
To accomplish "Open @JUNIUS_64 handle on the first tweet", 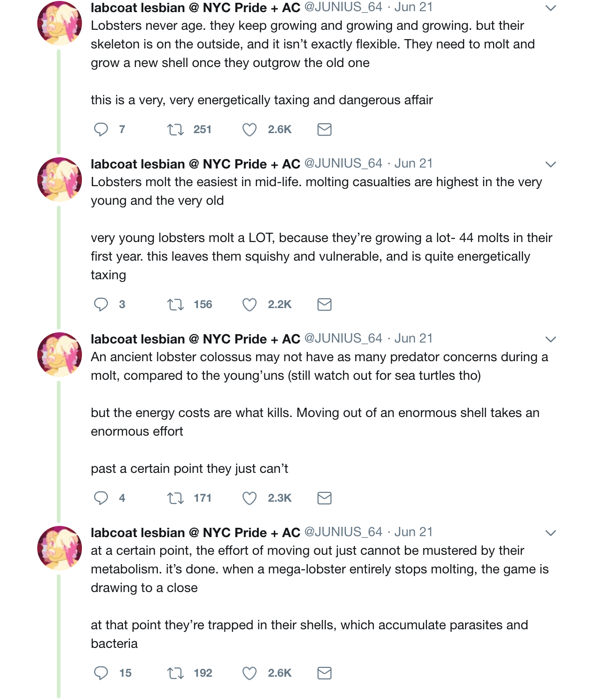I will tap(343, 7).
